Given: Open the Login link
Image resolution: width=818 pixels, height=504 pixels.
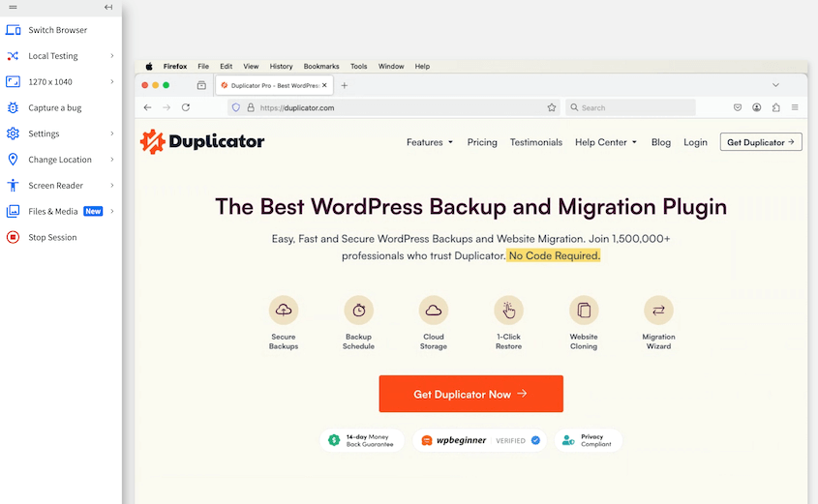Looking at the screenshot, I should [x=695, y=142].
